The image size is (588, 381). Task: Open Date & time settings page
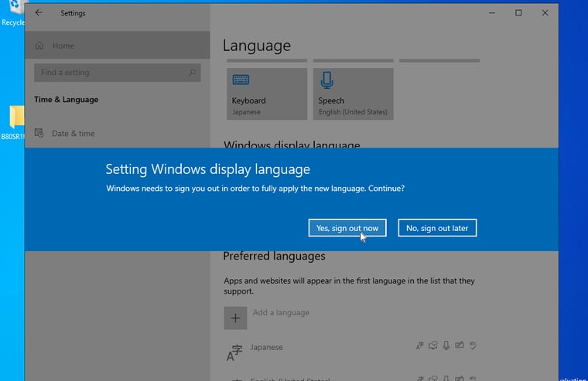pos(117,134)
